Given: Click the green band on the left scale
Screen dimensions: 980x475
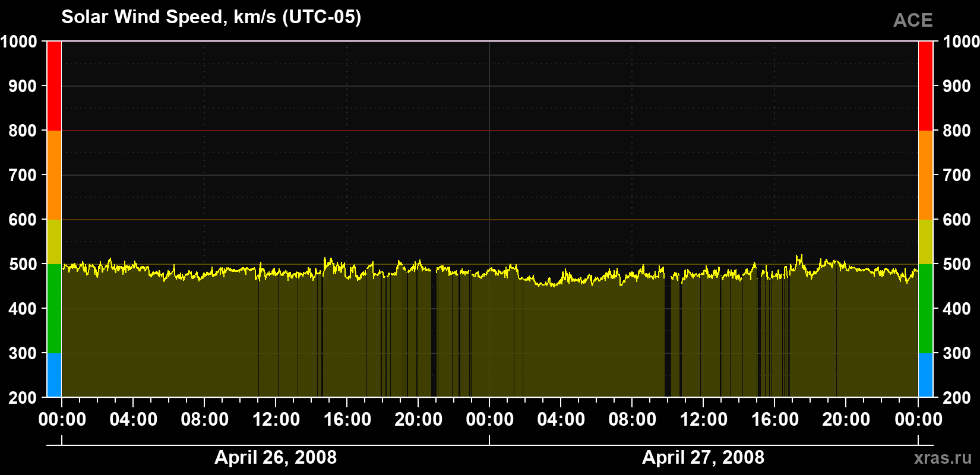Looking at the screenshot, I should click(54, 309).
